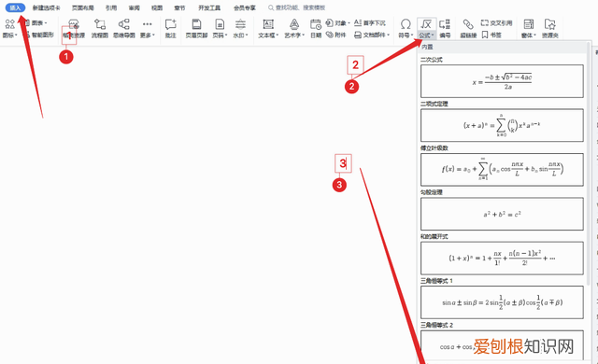The width and height of the screenshot is (598, 364).
Task: Insert the Fourier series formula preview
Action: [502, 170]
